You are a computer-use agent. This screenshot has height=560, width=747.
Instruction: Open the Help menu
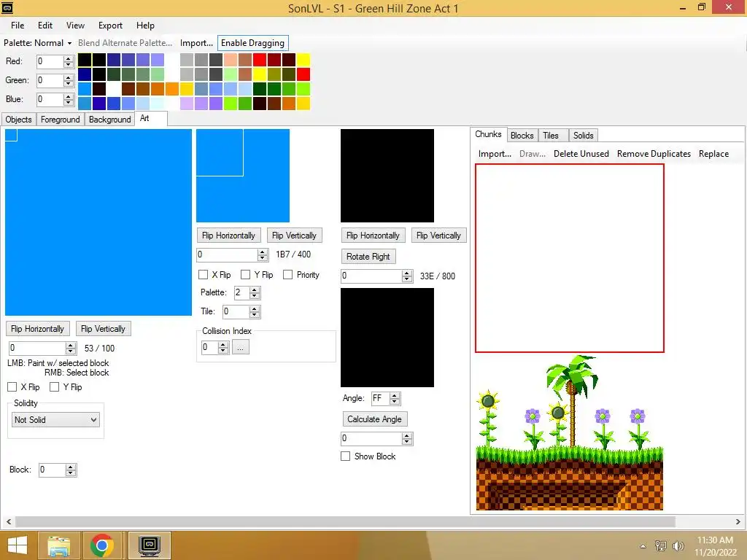(145, 26)
